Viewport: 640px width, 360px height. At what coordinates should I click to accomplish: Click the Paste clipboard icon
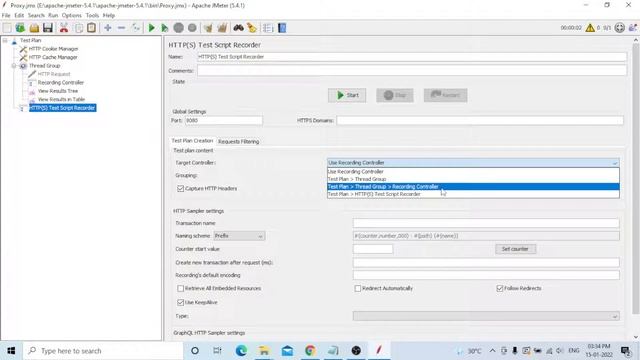coord(92,28)
